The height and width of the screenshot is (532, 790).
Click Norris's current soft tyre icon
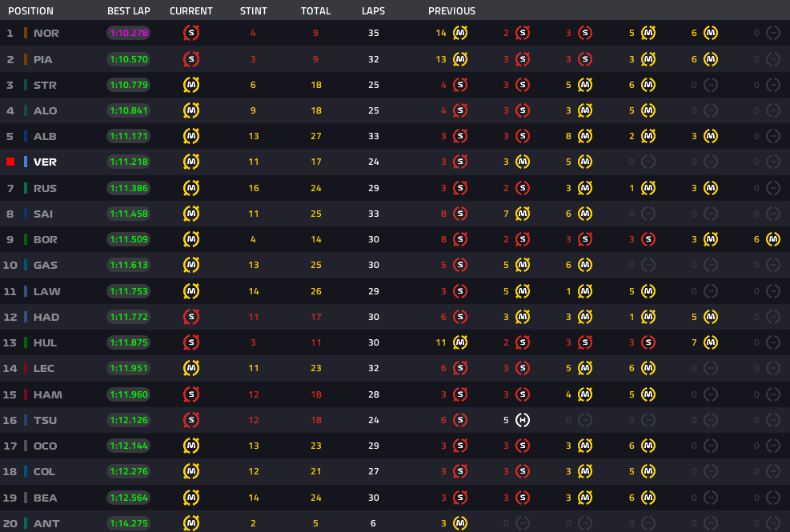tap(191, 33)
